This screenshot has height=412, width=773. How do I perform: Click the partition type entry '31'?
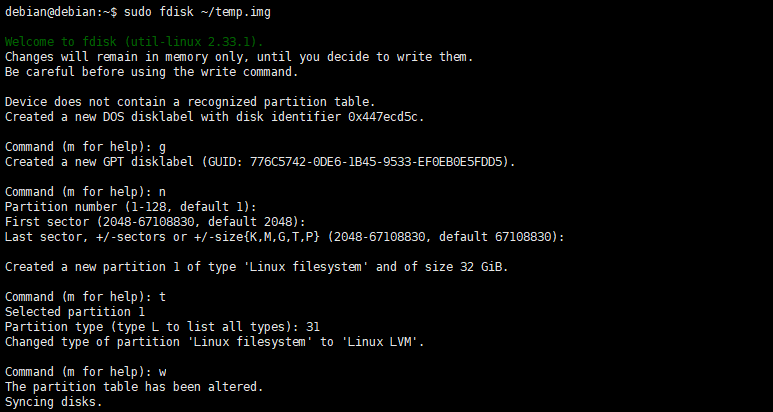pyautogui.click(x=313, y=326)
